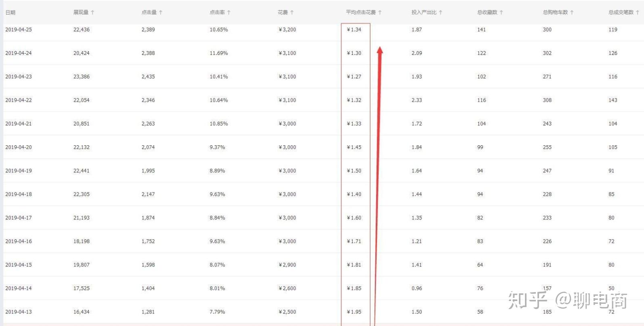The image size is (644, 326).
Task: Sort by 点击量 using its arrow
Action: [161, 13]
